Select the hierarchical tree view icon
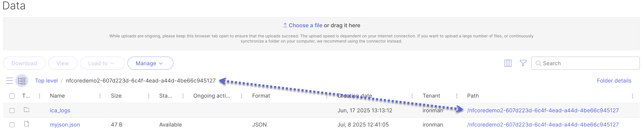 22,81
